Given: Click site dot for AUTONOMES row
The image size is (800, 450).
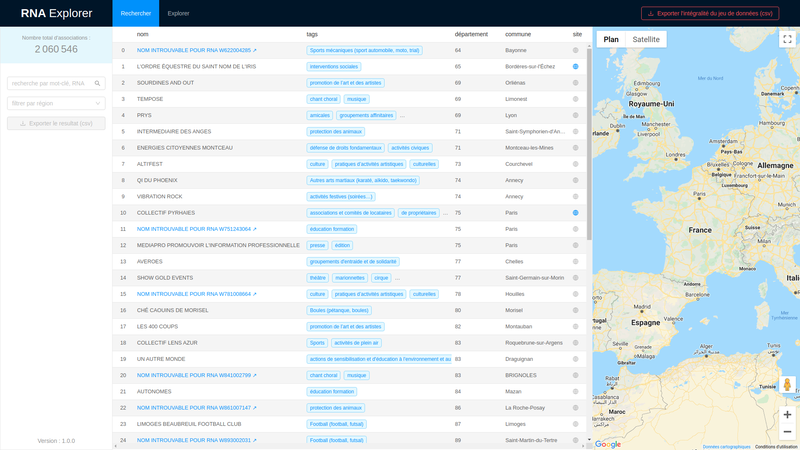Looking at the screenshot, I should coord(576,391).
